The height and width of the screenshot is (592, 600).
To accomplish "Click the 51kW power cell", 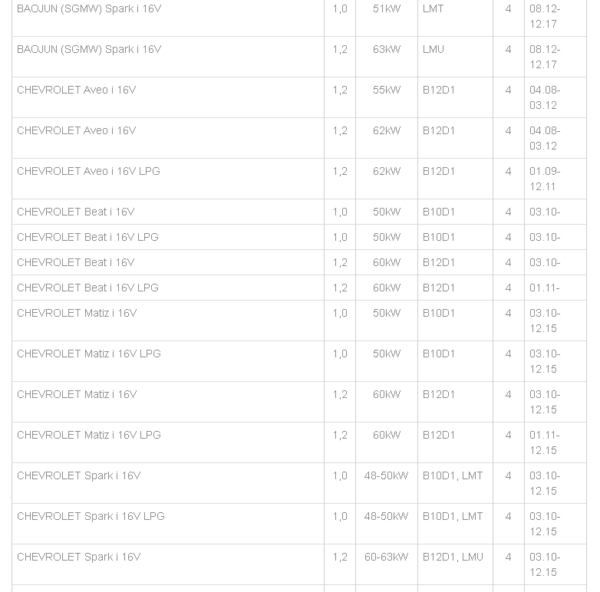I will point(386,8).
